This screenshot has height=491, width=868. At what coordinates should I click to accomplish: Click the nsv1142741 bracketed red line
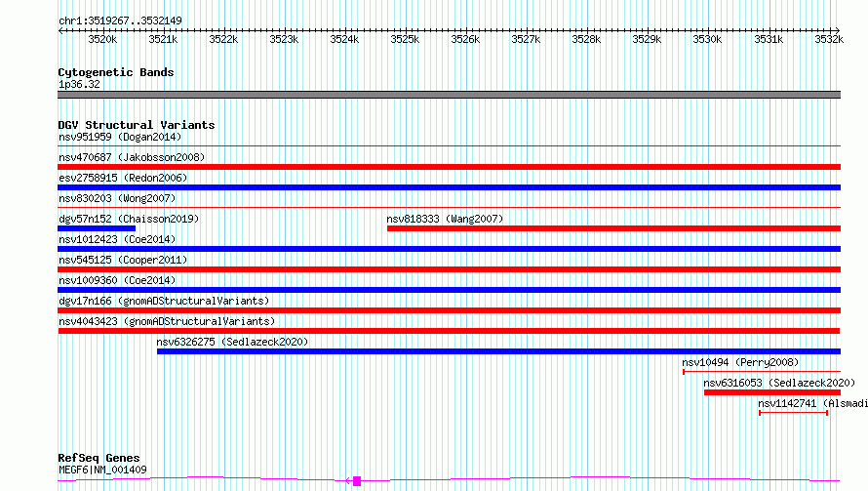(793, 413)
